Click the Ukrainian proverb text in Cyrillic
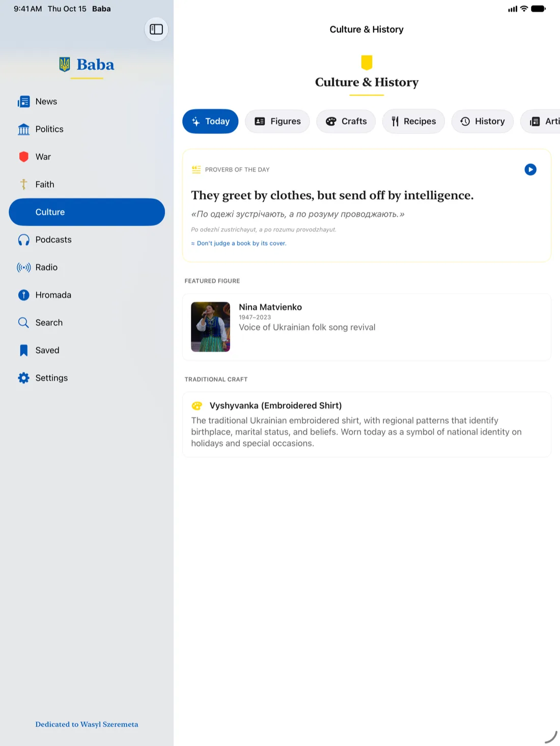Viewport: 560px width, 746px height. [298, 214]
